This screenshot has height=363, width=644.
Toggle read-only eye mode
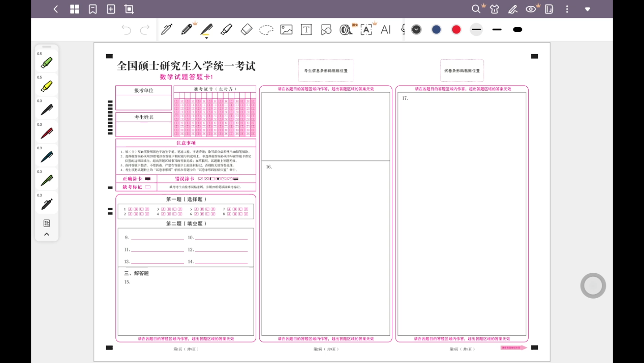pos(531,9)
